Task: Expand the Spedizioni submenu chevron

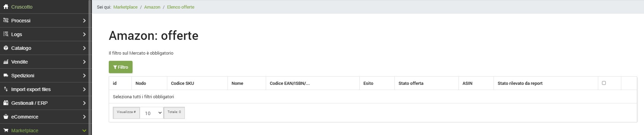Action: click(x=84, y=76)
